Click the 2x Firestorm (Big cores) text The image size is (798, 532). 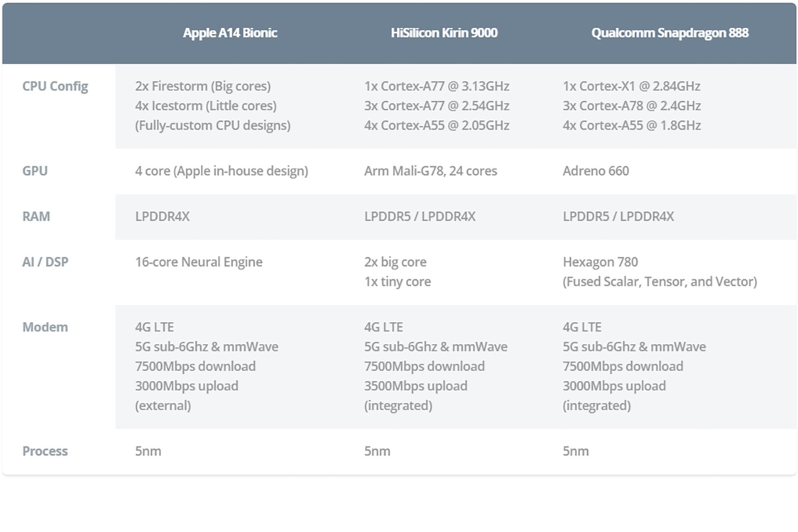[203, 86]
